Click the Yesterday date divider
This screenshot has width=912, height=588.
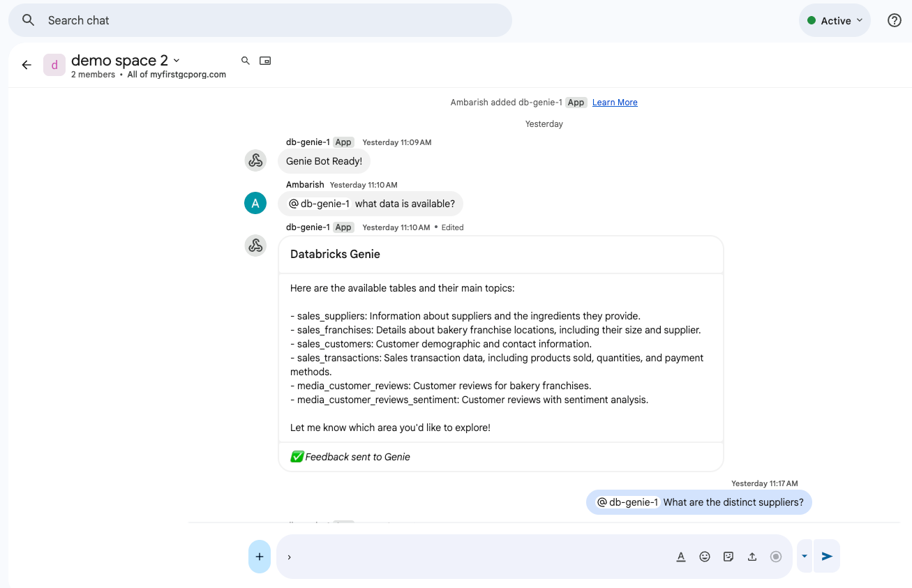pyautogui.click(x=544, y=124)
